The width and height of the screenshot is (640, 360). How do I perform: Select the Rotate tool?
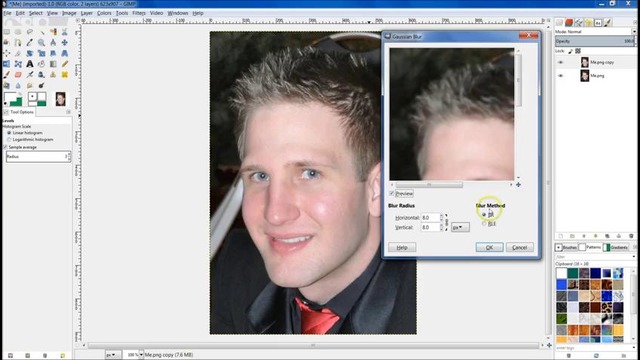click(x=30, y=53)
